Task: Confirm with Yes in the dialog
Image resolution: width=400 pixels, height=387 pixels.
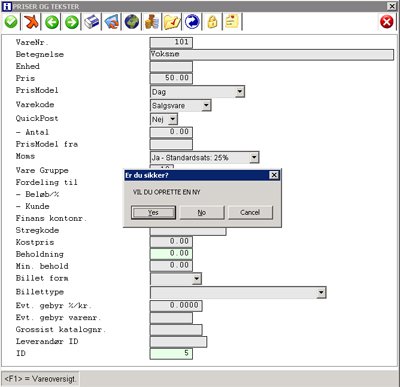Action: coord(153,212)
